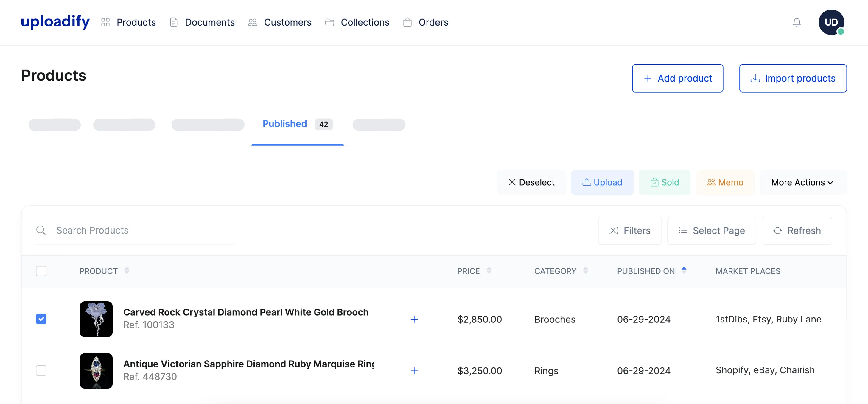Uncheck the Carved Rock Crystal Brooch checkbox
The height and width of the screenshot is (404, 868).
(41, 319)
